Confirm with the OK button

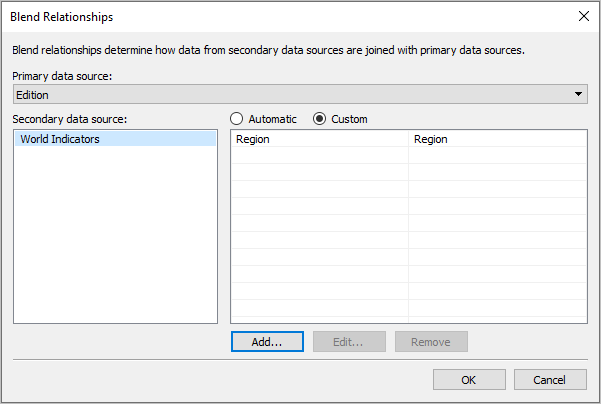(469, 379)
